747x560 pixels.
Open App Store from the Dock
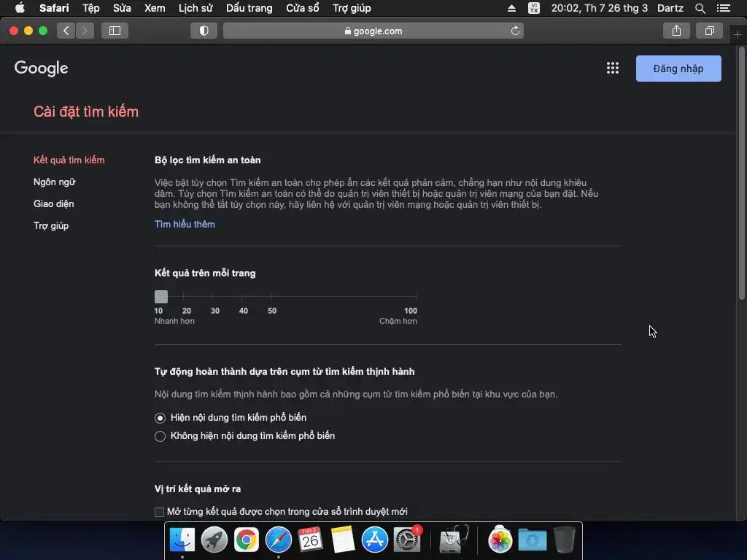pos(374,540)
